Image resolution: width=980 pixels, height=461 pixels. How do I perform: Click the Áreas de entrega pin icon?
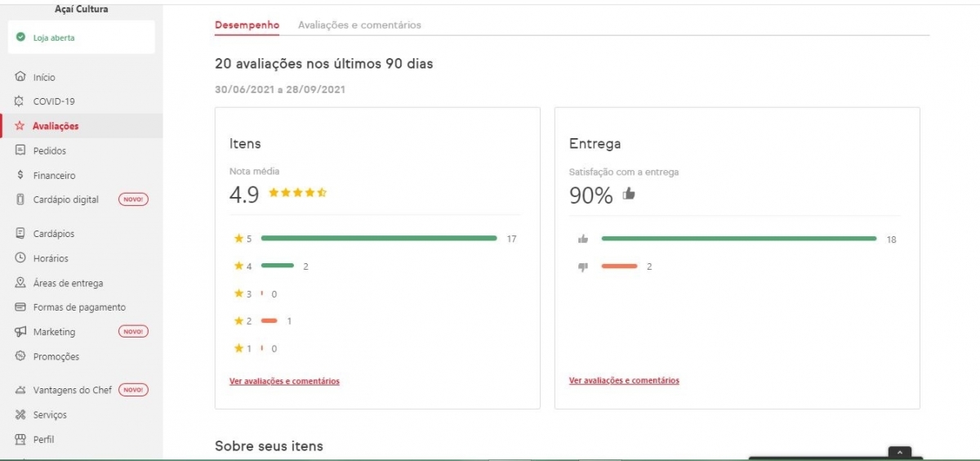coord(20,283)
